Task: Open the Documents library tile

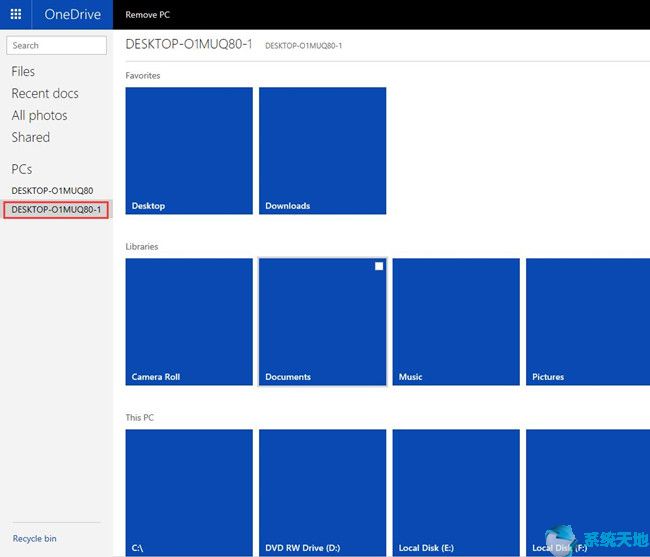Action: pyautogui.click(x=323, y=322)
